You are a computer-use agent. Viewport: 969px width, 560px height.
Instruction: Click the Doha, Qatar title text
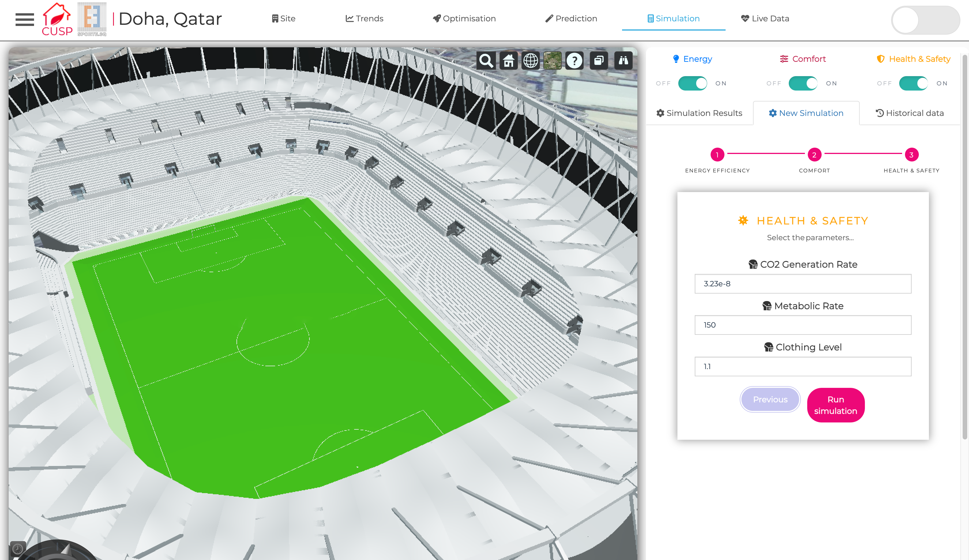click(x=170, y=18)
